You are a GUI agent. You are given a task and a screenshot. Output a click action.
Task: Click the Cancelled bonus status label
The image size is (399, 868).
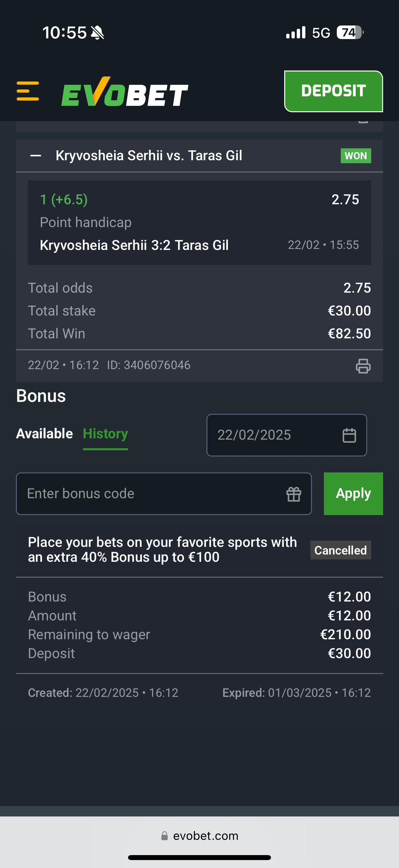coord(340,550)
